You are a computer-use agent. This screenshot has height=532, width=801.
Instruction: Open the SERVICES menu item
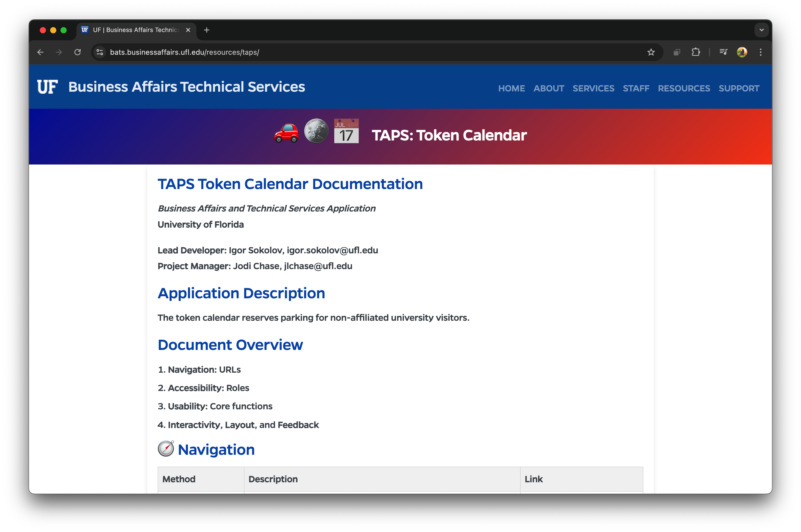(593, 89)
